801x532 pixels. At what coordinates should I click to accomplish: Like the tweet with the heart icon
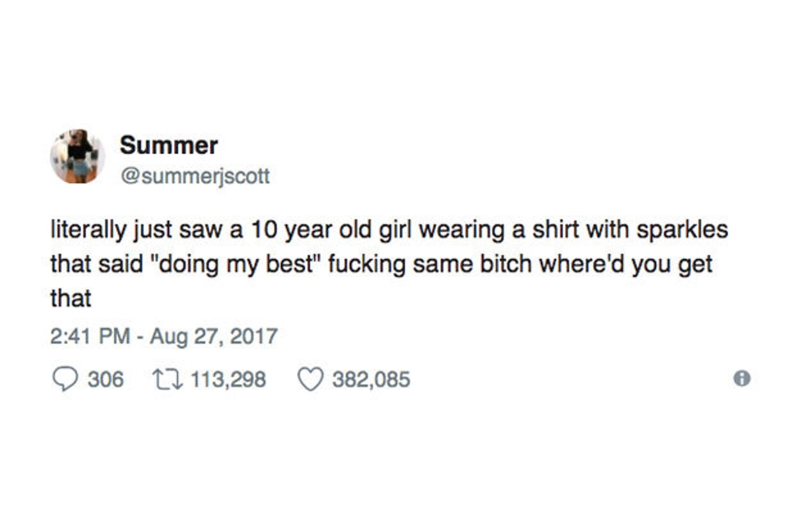point(311,379)
